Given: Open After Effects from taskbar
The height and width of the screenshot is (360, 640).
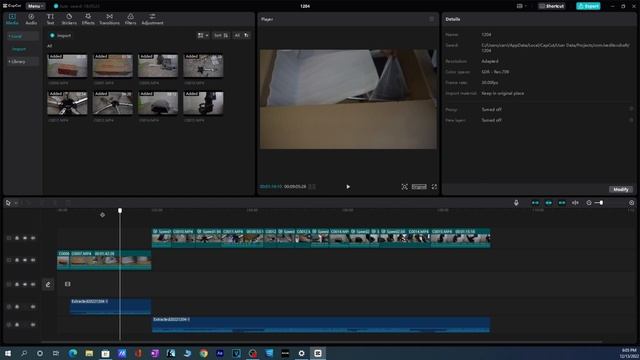Looking at the screenshot, I should [x=220, y=353].
